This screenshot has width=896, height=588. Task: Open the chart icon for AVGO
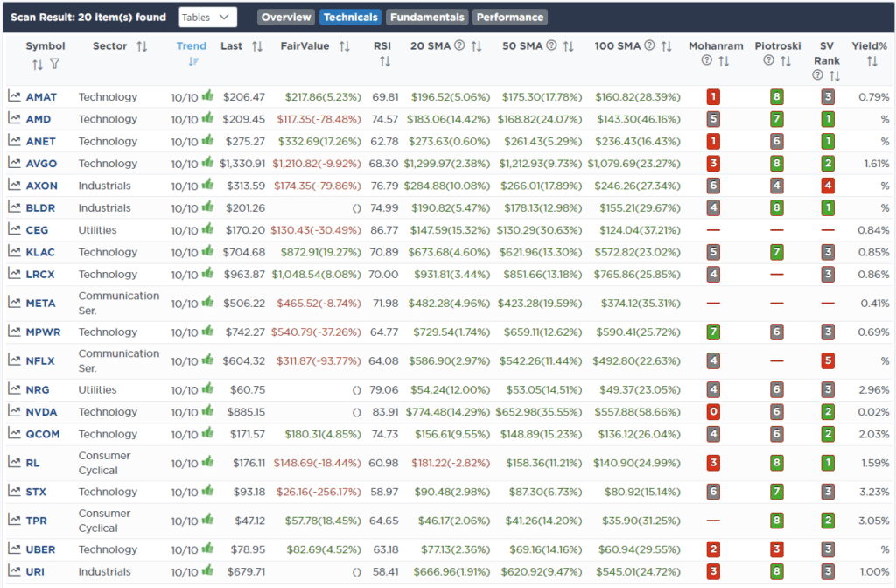14,163
